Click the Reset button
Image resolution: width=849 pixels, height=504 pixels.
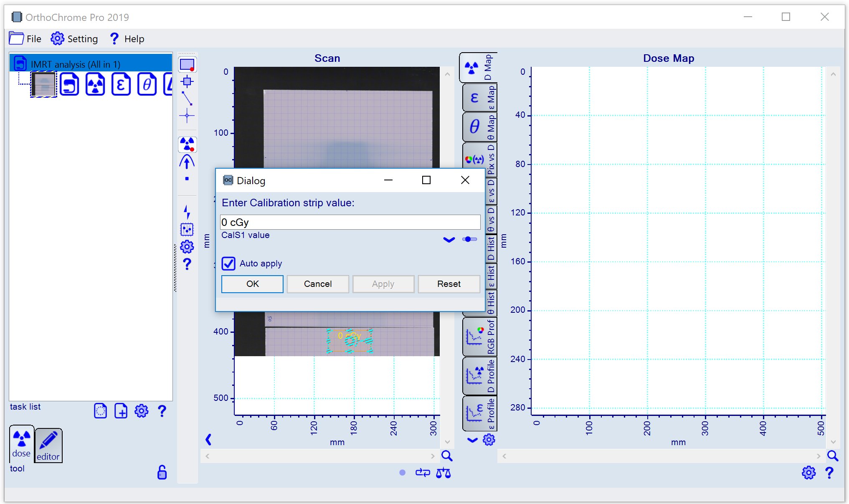click(449, 284)
